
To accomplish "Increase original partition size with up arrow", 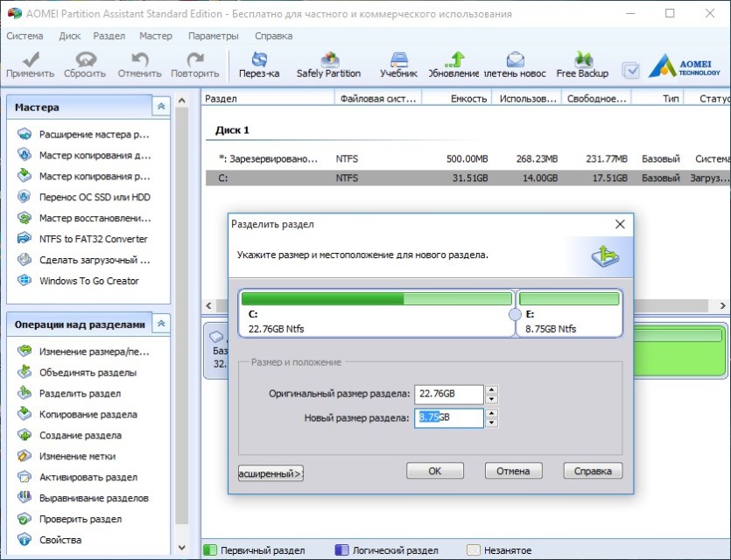I will (491, 389).
